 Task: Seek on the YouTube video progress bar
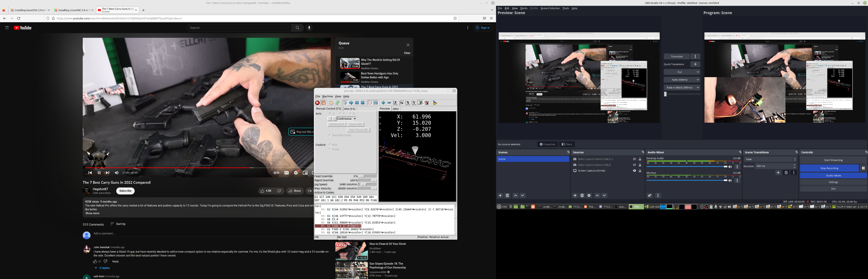[x=199, y=168]
